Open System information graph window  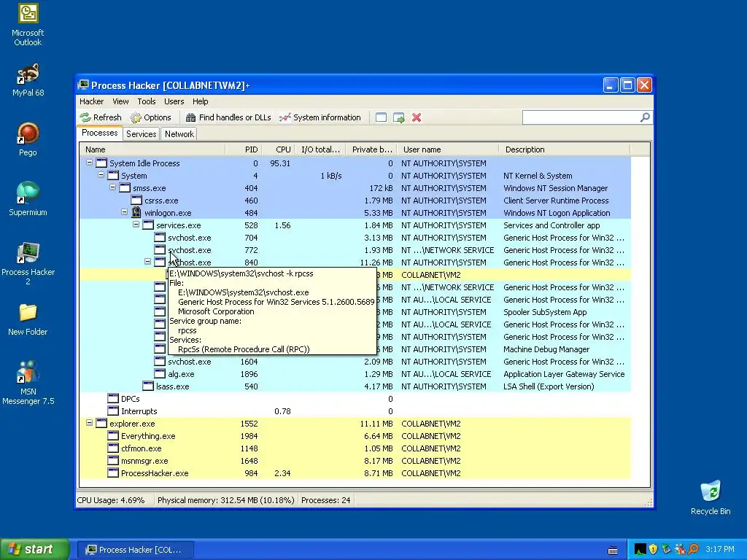[x=320, y=117]
